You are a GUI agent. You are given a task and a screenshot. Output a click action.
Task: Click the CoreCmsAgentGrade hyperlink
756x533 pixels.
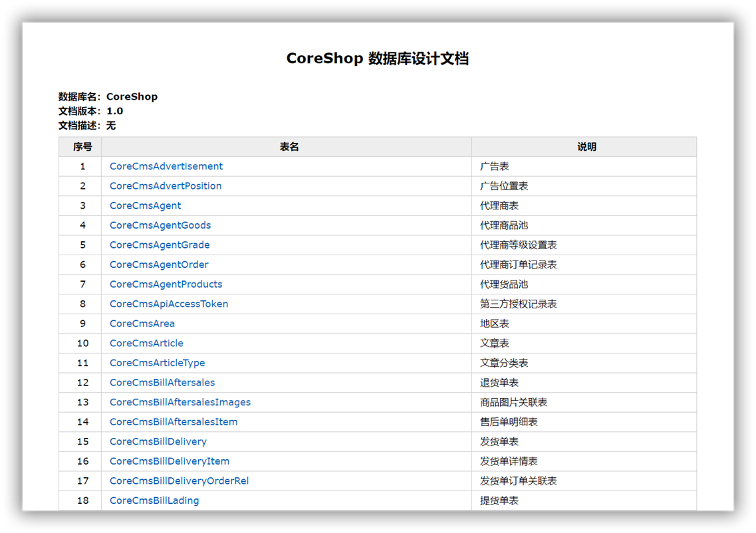click(159, 245)
